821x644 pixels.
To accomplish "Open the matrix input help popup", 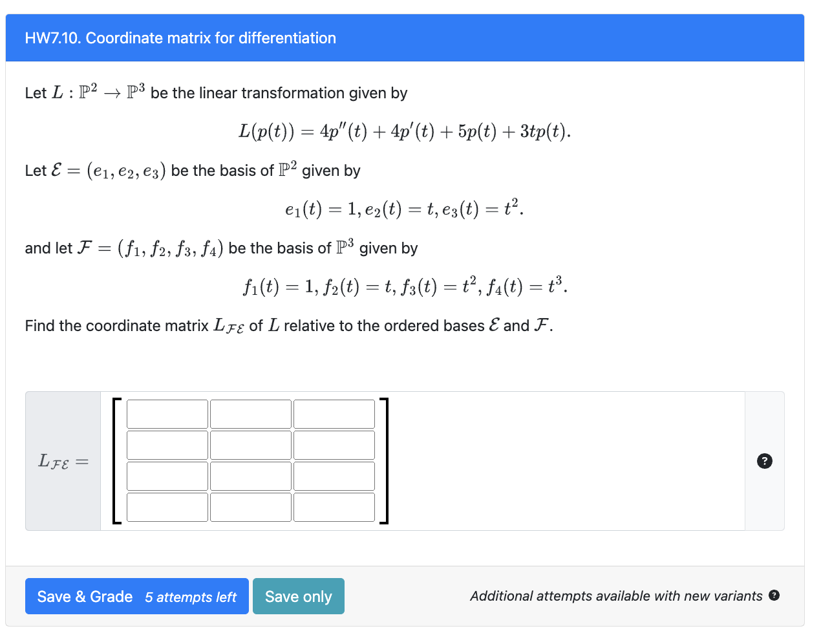I will (765, 461).
